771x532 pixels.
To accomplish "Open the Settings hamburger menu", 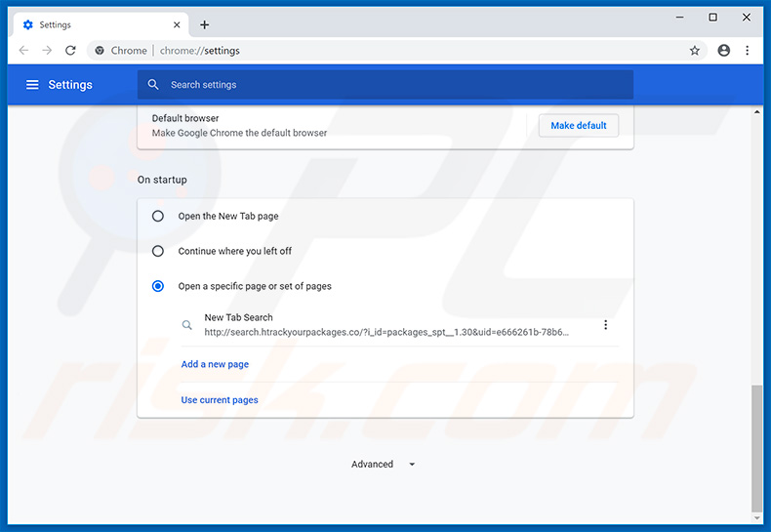I will pyautogui.click(x=32, y=85).
